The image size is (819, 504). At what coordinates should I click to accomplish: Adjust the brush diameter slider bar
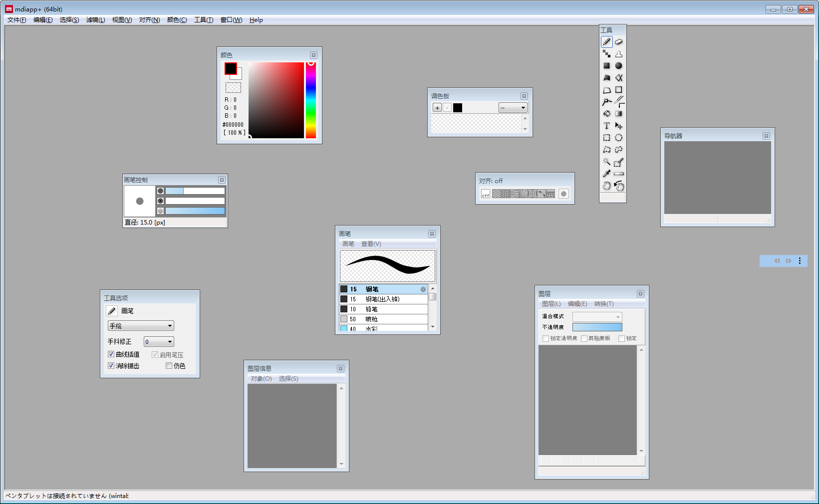coord(195,191)
